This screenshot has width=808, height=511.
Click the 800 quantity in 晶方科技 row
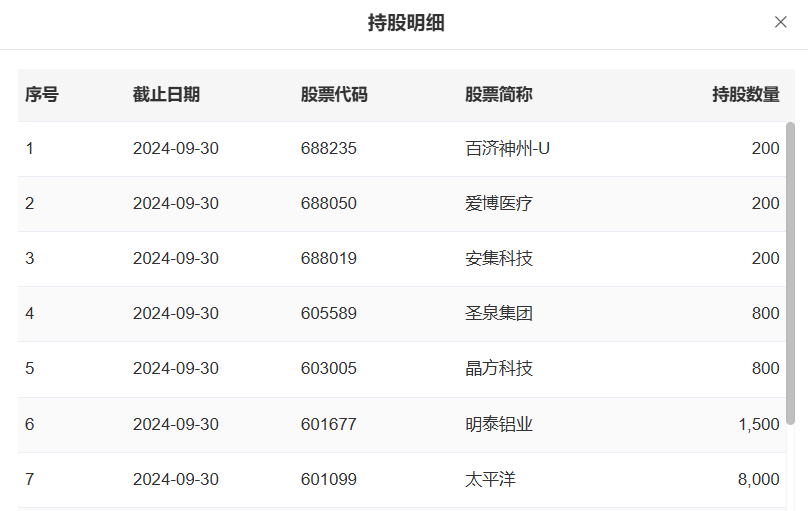click(x=765, y=368)
